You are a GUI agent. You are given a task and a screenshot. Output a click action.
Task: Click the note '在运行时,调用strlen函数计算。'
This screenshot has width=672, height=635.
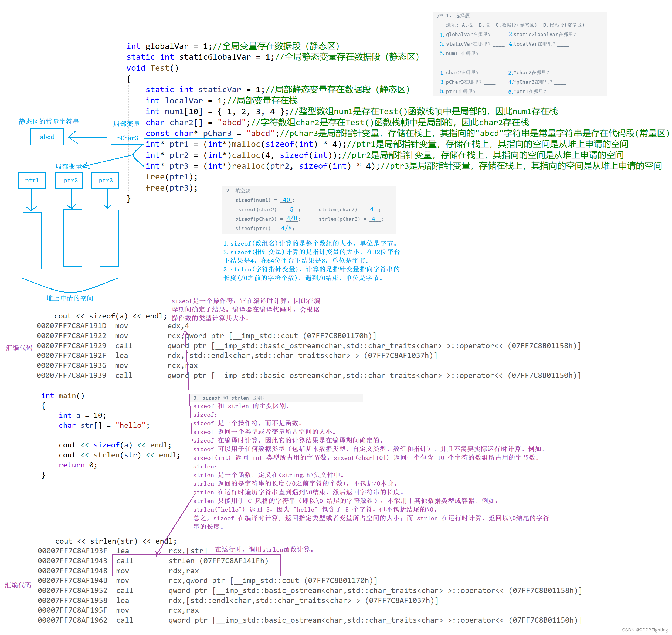(x=265, y=549)
